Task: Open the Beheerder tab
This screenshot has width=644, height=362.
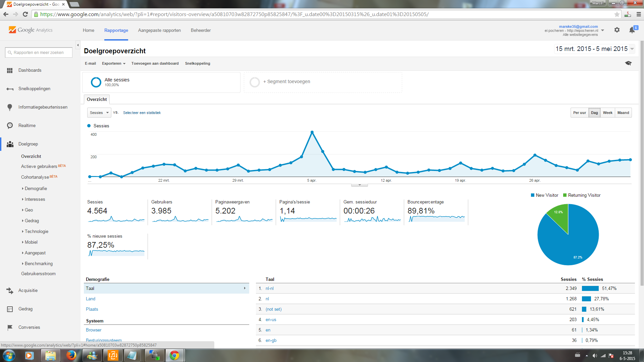Action: [x=201, y=30]
